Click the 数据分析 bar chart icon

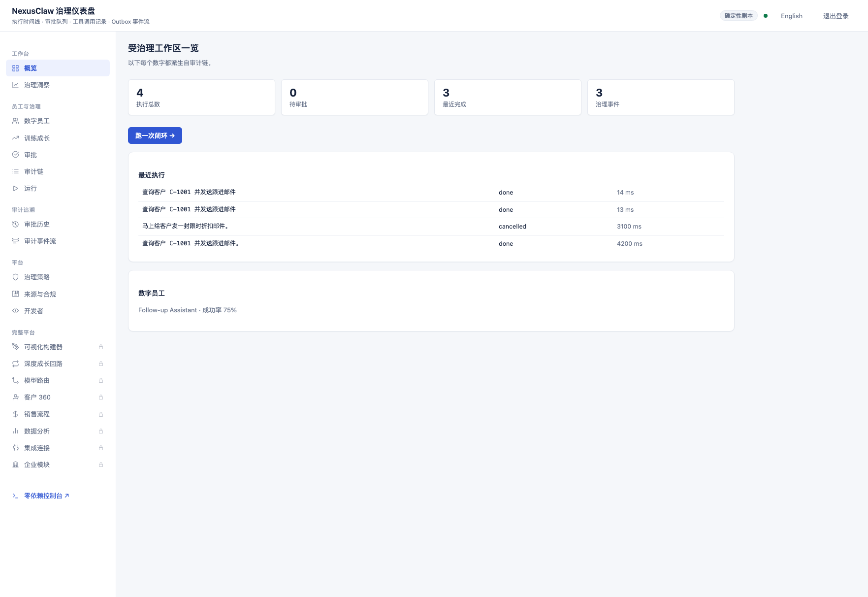15,431
